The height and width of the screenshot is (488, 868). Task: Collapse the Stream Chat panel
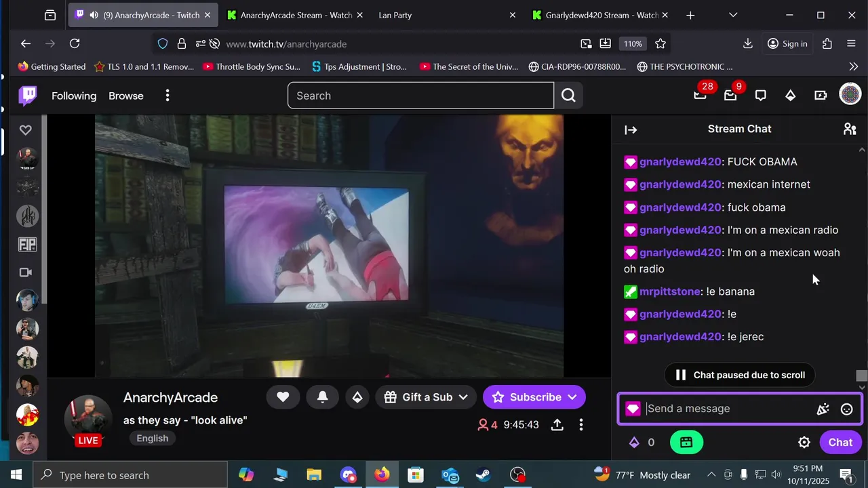coord(631,129)
